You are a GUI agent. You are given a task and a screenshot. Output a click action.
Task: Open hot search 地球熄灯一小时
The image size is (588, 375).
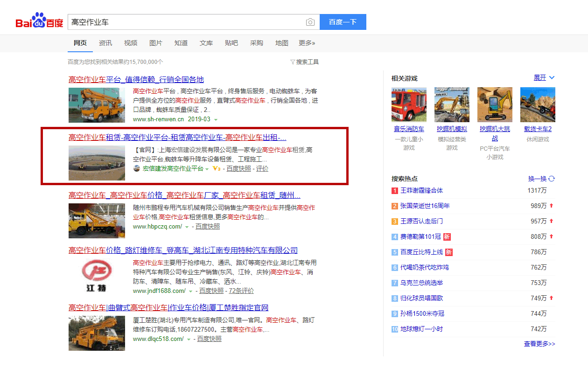(x=422, y=329)
